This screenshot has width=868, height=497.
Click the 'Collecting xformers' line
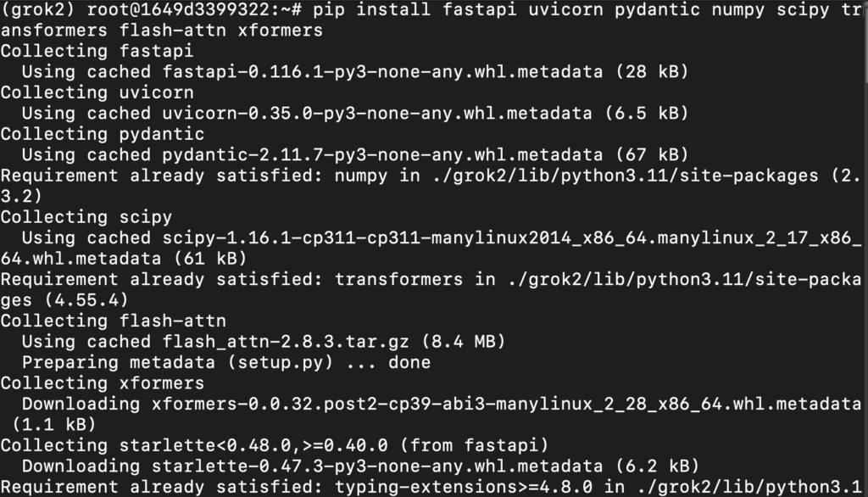103,383
